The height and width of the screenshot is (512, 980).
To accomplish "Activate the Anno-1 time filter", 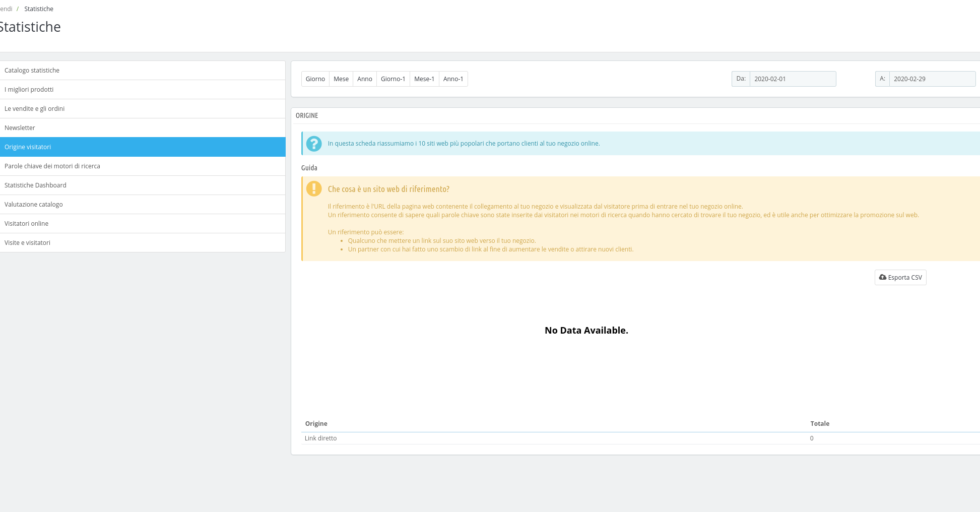I will pyautogui.click(x=453, y=79).
